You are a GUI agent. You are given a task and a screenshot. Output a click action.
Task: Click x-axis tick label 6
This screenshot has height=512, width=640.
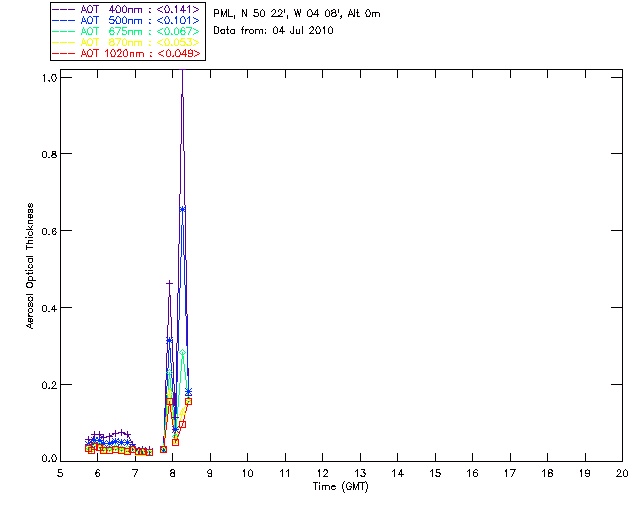point(98,473)
